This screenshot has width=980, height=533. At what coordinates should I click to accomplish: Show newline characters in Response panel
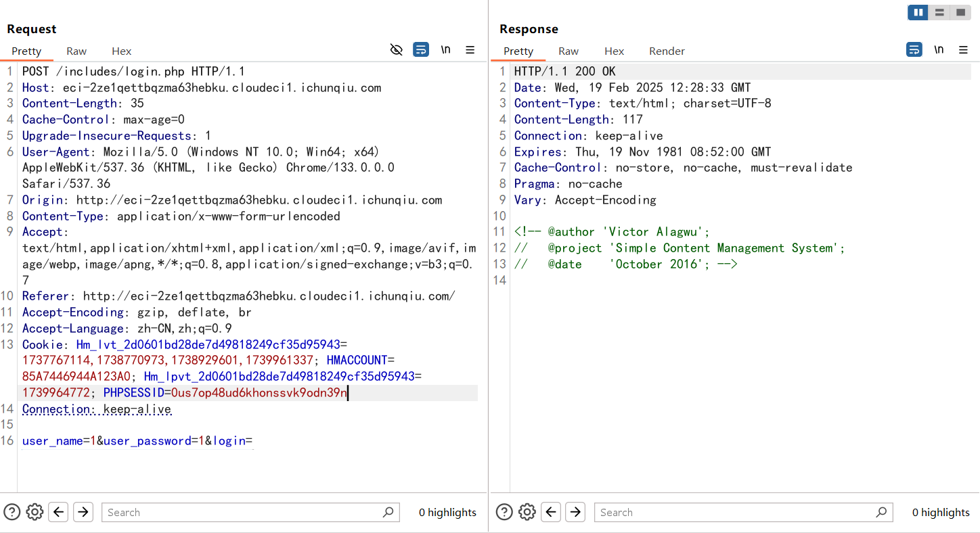pos(939,49)
